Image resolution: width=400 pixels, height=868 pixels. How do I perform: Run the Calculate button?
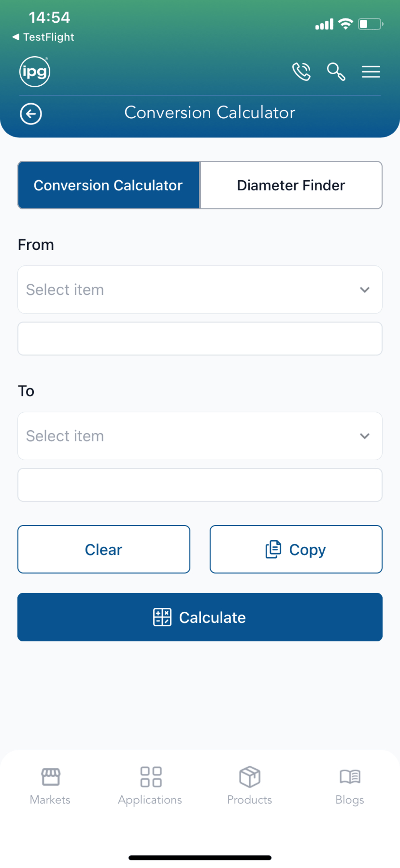(200, 617)
